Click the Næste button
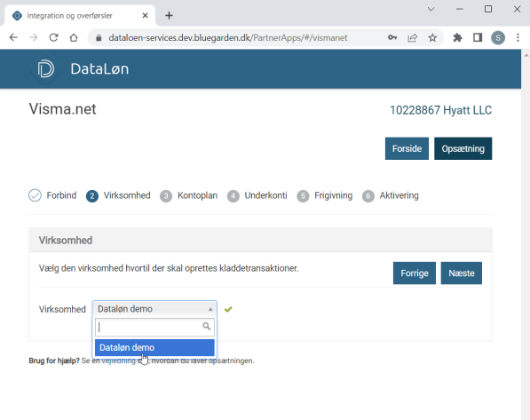Viewport: 530px width, 420px height. (462, 273)
